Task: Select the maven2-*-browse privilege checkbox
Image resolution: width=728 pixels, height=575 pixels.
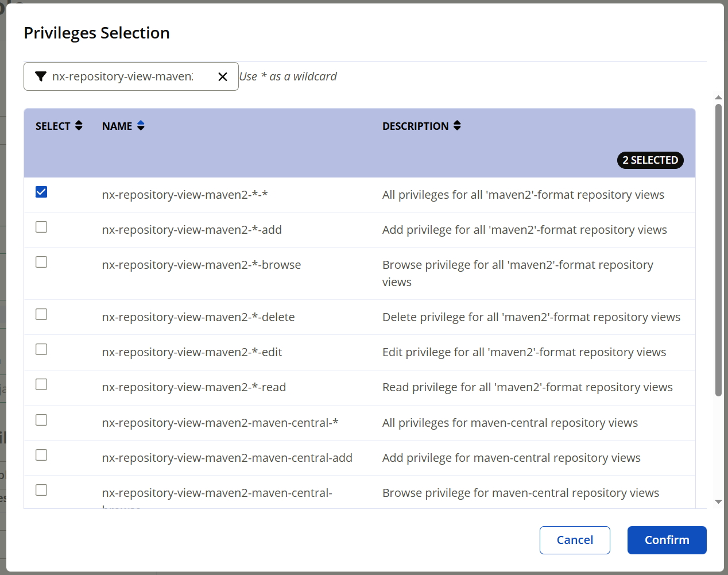Action: pos(41,262)
